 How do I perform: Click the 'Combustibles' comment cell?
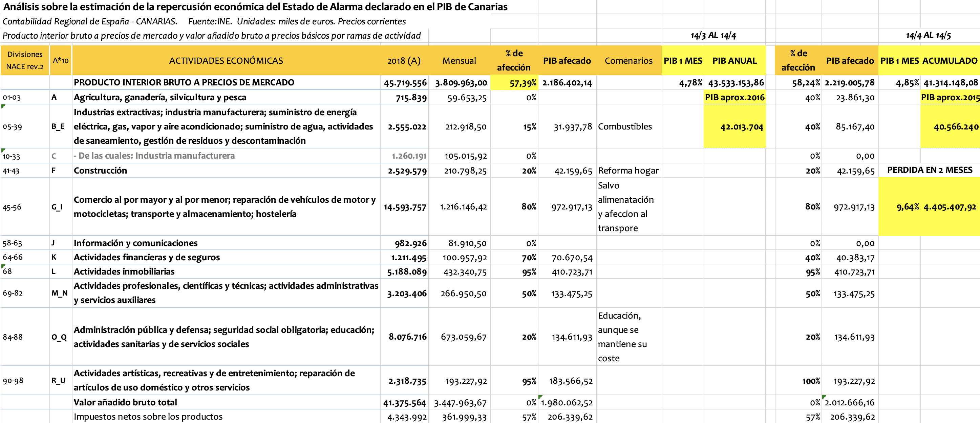pyautogui.click(x=625, y=126)
